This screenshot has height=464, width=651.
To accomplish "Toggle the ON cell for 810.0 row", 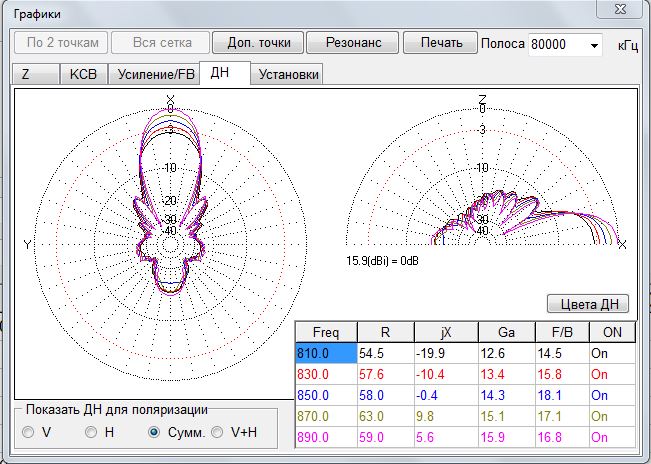I will pos(612,352).
